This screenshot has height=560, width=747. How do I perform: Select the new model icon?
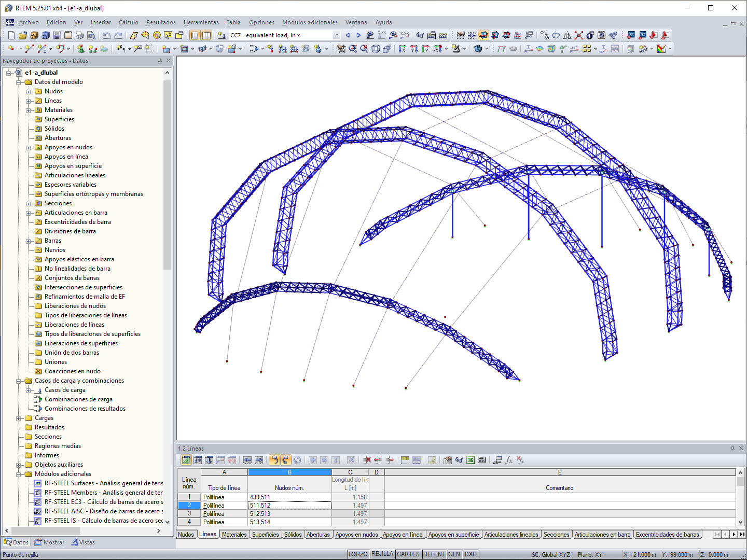(11, 35)
